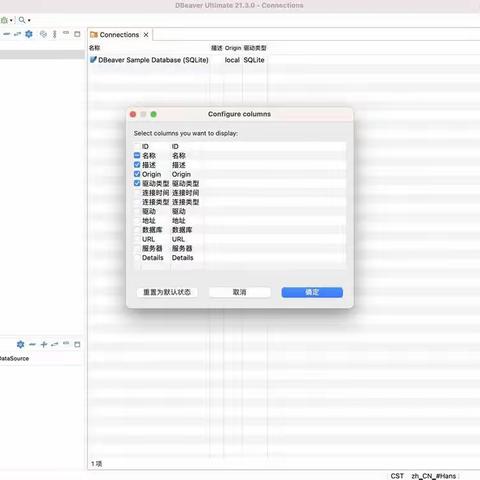Close the Configure columns dialog via red button
Image resolution: width=480 pixels, height=480 pixels.
[133, 114]
